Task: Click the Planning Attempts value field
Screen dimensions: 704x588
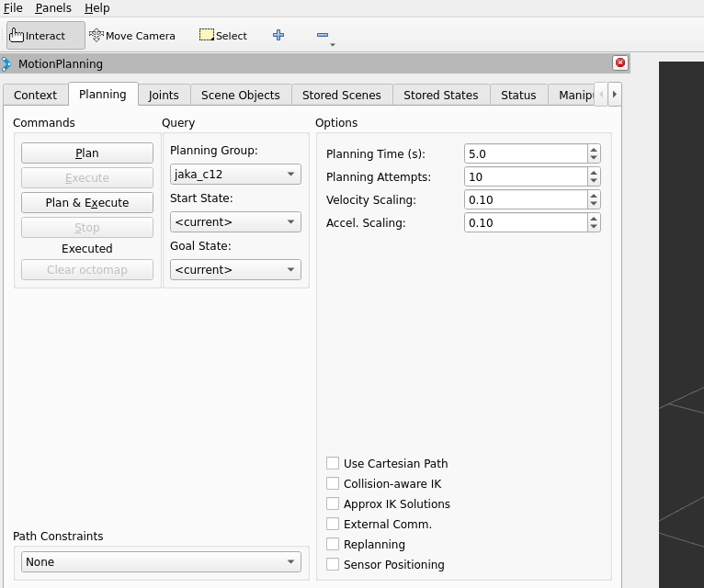Action: pyautogui.click(x=526, y=176)
